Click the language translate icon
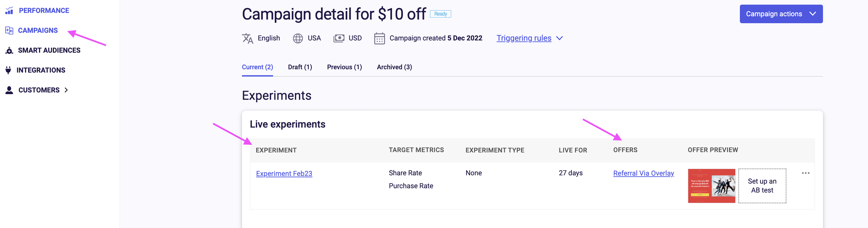Viewport: 868px width, 228px height. 248,38
